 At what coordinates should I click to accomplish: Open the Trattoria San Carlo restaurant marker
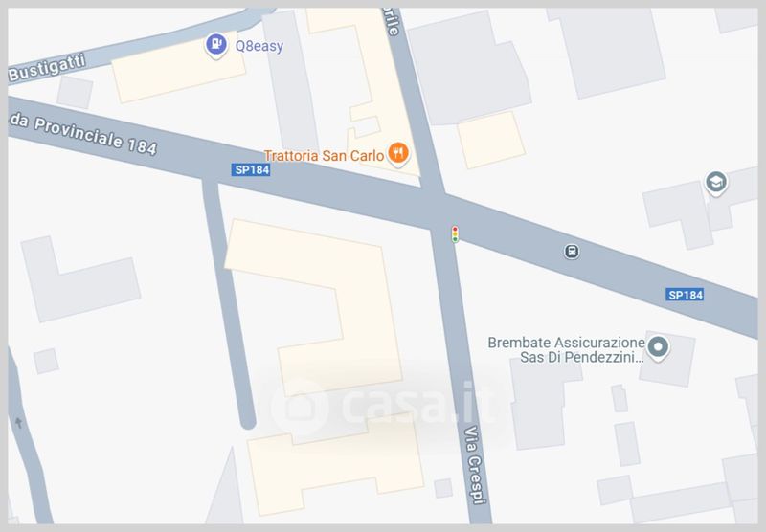tap(398, 154)
